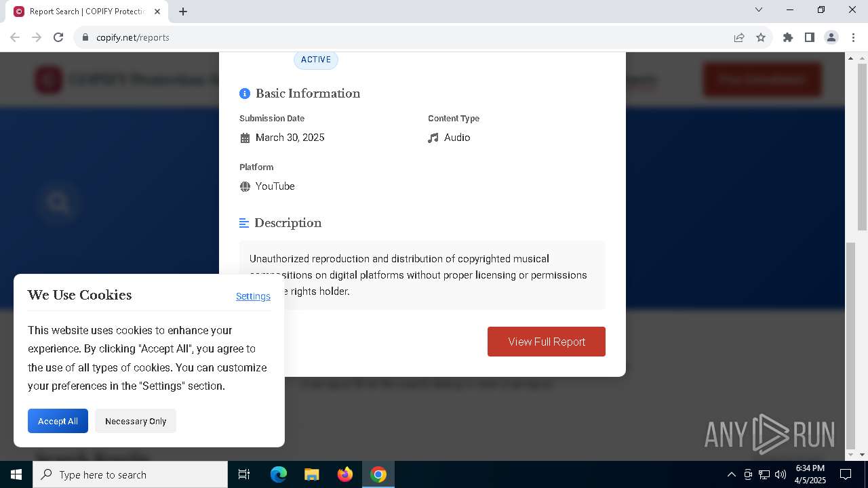The height and width of the screenshot is (488, 868).
Task: Open Chrome extensions puzzle icon
Action: [x=788, y=37]
